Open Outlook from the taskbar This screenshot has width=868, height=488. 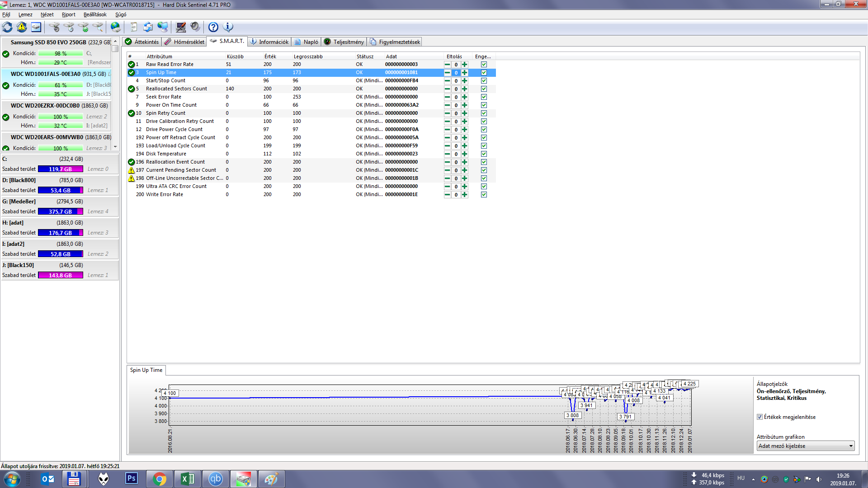[x=47, y=479]
